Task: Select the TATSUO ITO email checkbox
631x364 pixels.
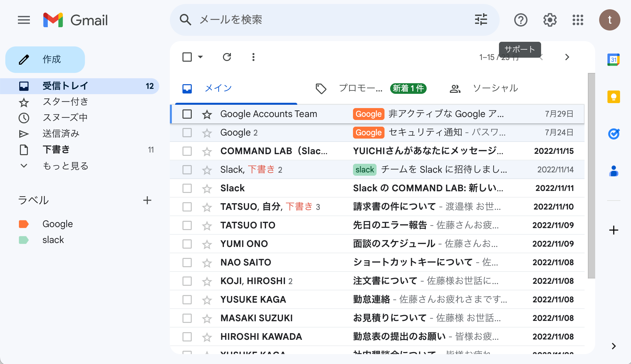Action: (187, 225)
